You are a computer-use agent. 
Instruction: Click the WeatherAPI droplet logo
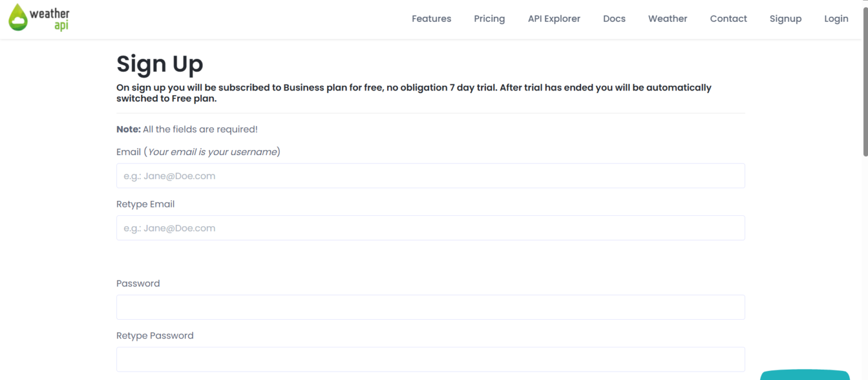pyautogui.click(x=18, y=17)
